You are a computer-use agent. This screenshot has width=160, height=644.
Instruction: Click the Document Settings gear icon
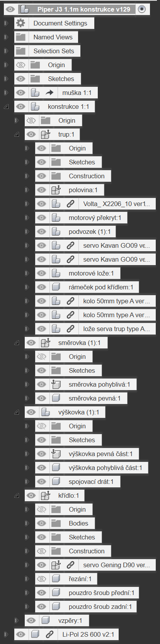coord(20,23)
